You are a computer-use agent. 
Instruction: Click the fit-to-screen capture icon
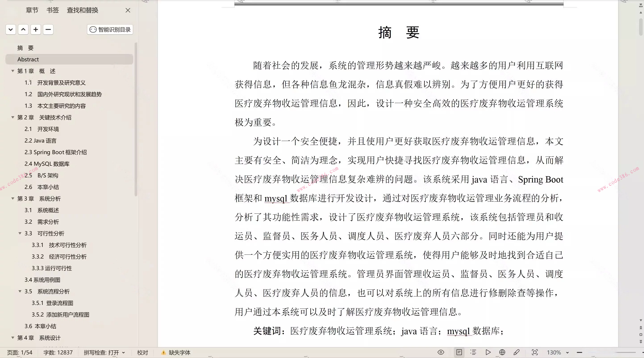point(535,352)
